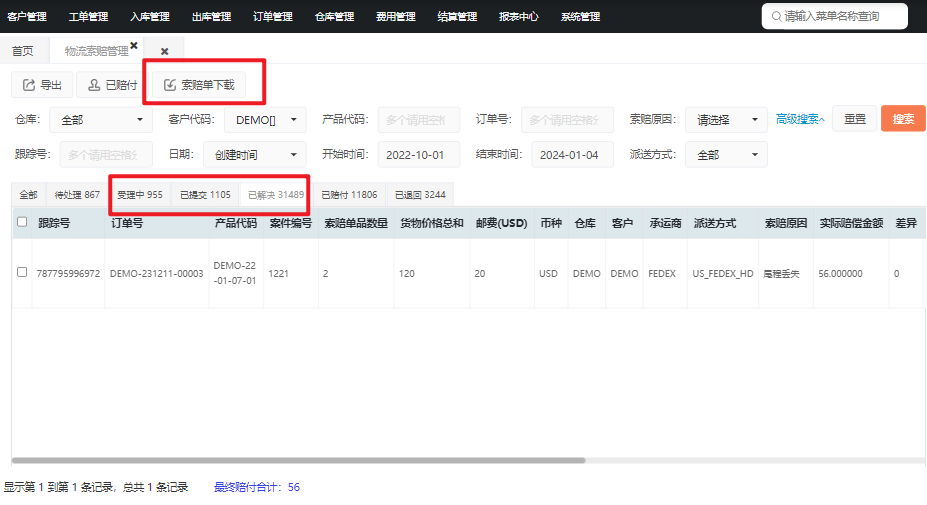927x505 pixels.
Task: Tick the select-all header checkbox
Action: pos(22,222)
